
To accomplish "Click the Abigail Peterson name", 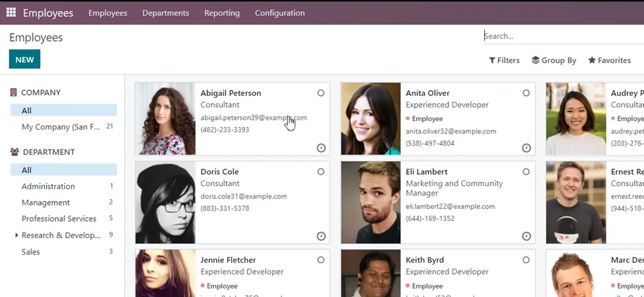I will tap(231, 93).
